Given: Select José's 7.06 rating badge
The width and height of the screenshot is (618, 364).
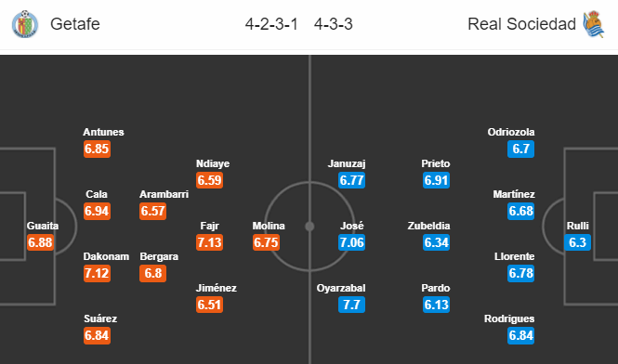Looking at the screenshot, I should click(351, 242).
